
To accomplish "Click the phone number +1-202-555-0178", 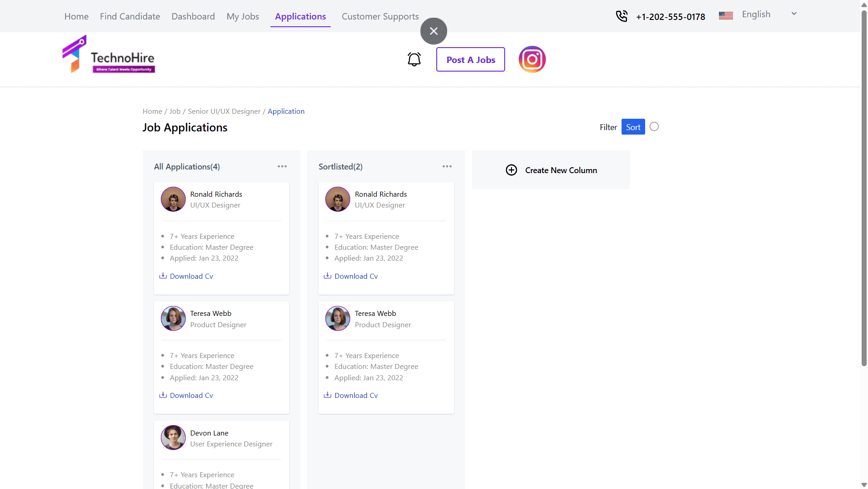I will pyautogui.click(x=670, y=17).
